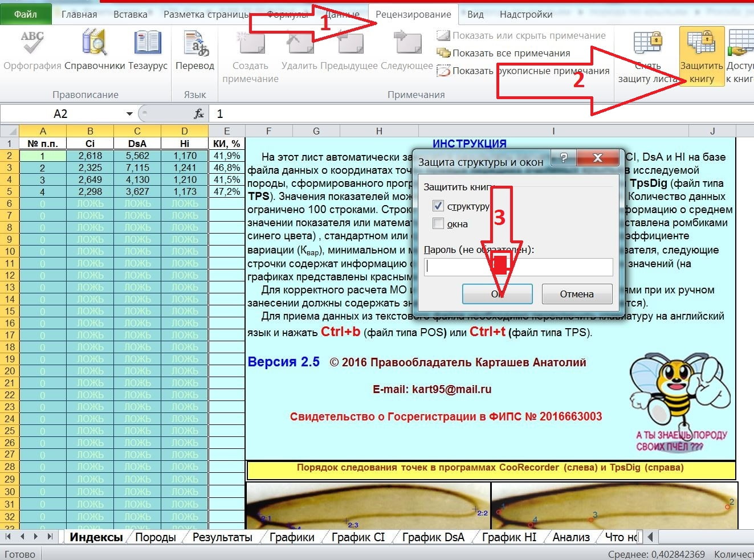Expand the Name Box dropdown arrow
The height and width of the screenshot is (560, 754).
tap(129, 114)
